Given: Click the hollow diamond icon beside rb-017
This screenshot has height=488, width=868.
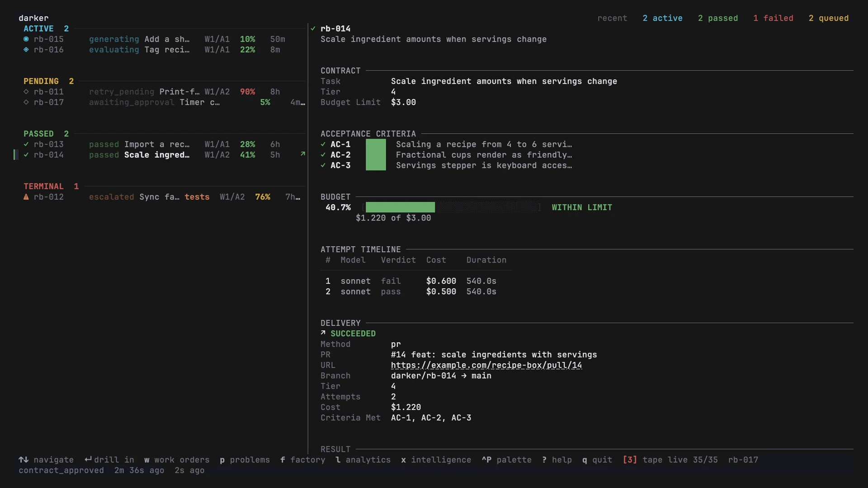Looking at the screenshot, I should point(26,103).
